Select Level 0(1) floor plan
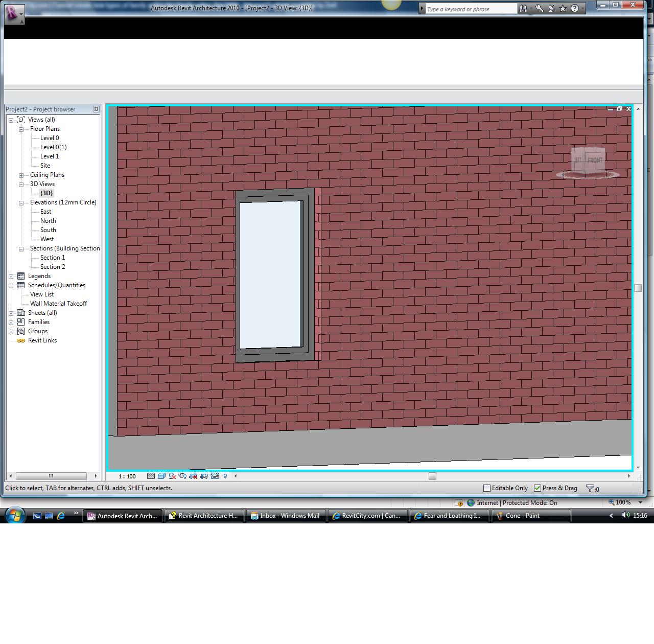This screenshot has width=654, height=644. [x=54, y=147]
